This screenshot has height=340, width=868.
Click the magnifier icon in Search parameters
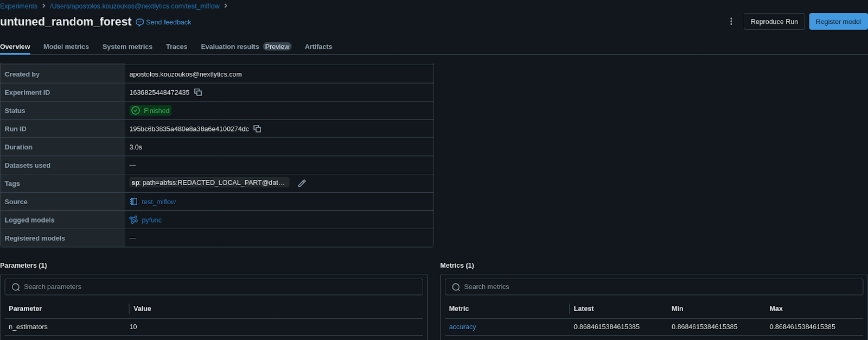click(16, 287)
